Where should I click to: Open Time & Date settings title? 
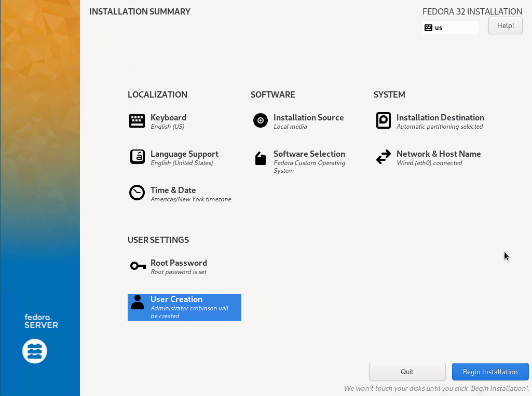pos(173,190)
